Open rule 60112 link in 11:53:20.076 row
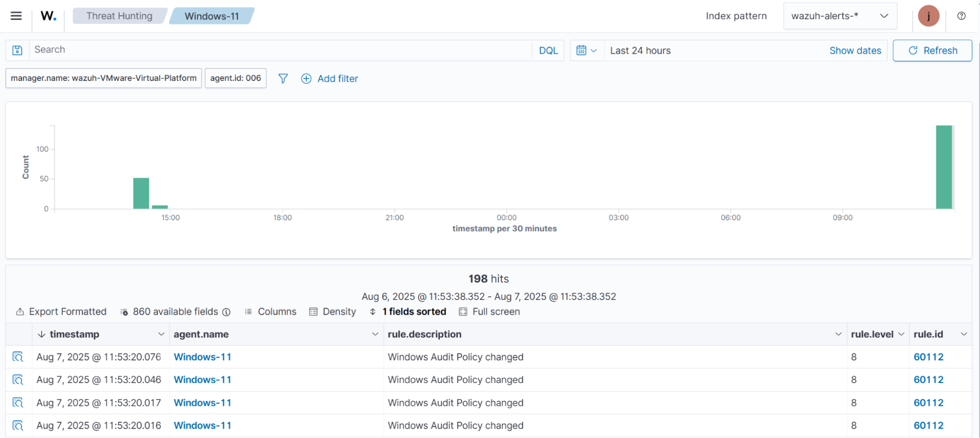The height and width of the screenshot is (438, 980). point(929,357)
